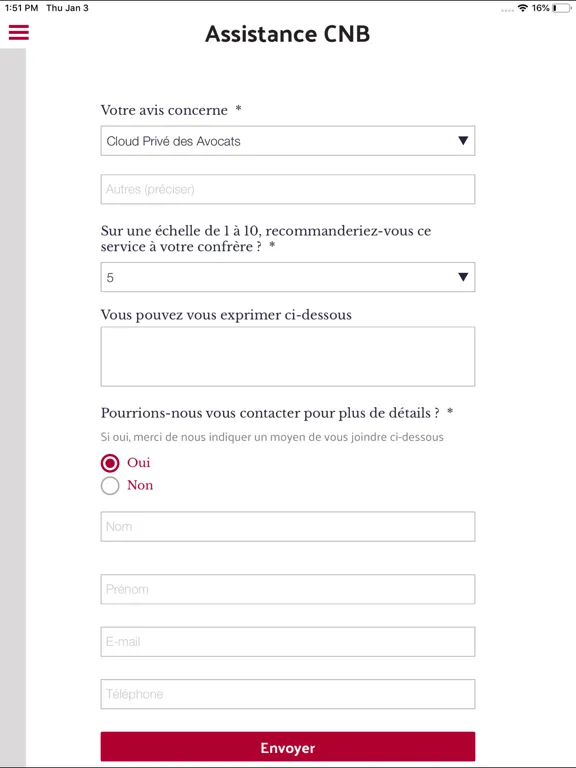Focus the Prénom input field

tap(288, 589)
